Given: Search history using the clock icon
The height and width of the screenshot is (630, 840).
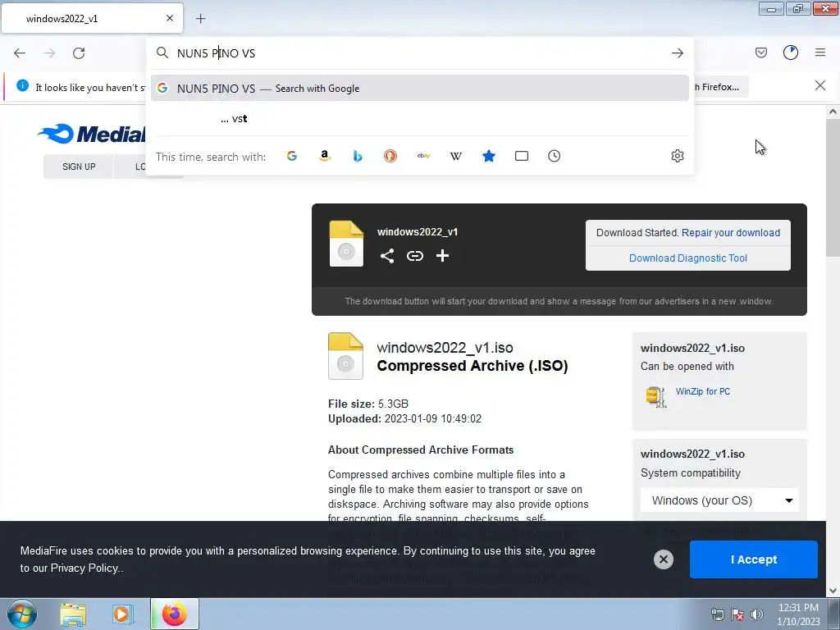Looking at the screenshot, I should (554, 156).
